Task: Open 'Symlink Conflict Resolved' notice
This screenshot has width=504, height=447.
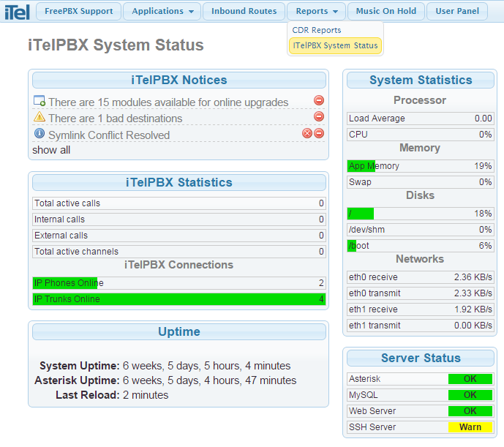Action: [x=109, y=135]
